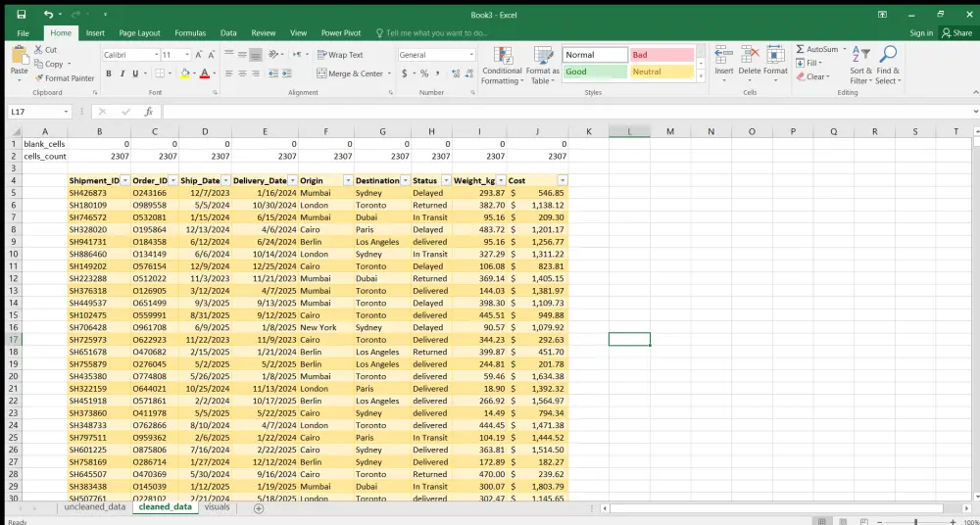Apply Percent Style format
Screen dimensions: 980x525
[x=424, y=73]
